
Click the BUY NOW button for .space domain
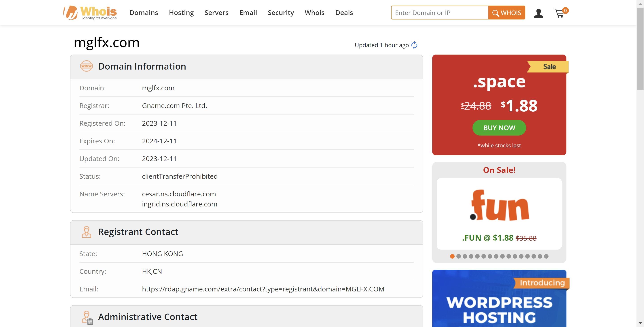point(499,128)
